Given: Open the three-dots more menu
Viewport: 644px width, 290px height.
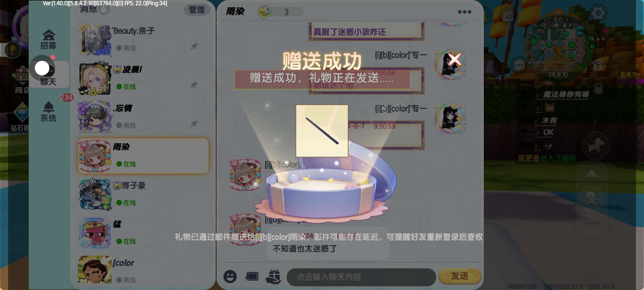Looking at the screenshot, I should [x=464, y=12].
